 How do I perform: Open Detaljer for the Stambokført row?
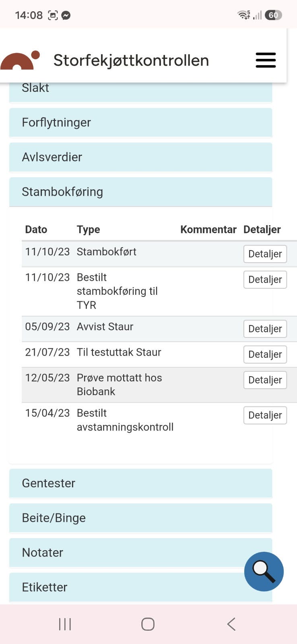pyautogui.click(x=265, y=254)
